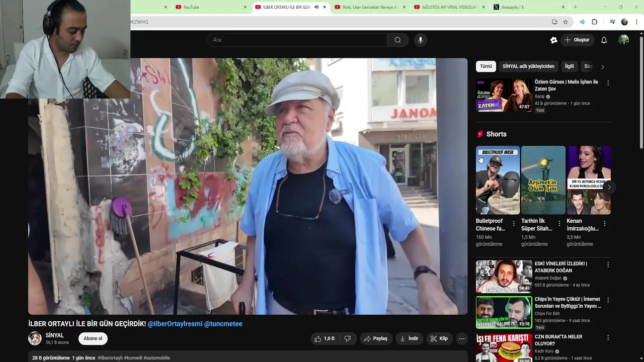Screen dimensions: 644x362
Task: Open the Chrome profile avatar
Action: (624, 22)
